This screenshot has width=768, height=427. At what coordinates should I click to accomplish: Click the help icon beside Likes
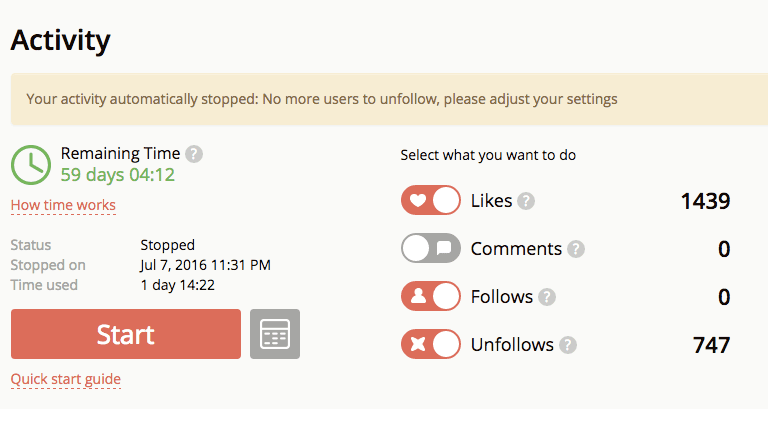pos(526,201)
